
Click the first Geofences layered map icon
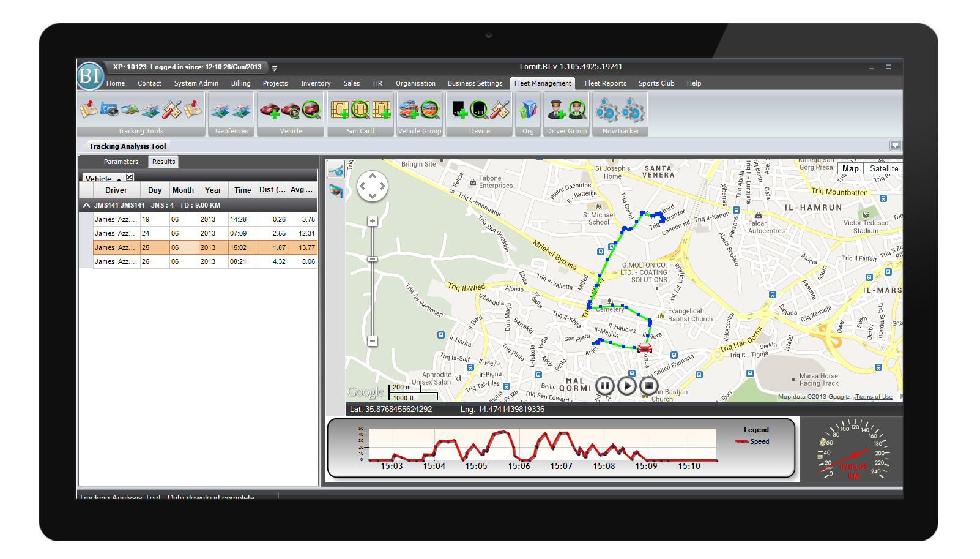[x=220, y=110]
